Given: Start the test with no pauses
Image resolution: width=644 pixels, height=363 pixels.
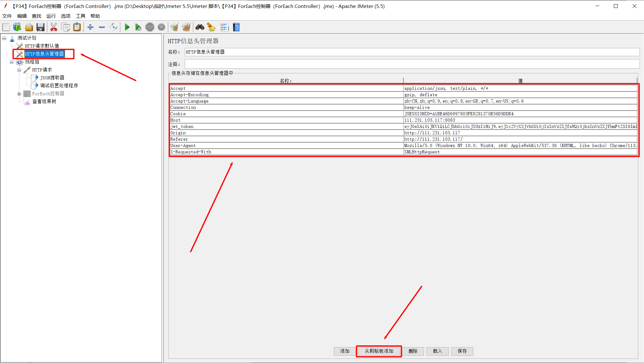Looking at the screenshot, I should tap(138, 27).
